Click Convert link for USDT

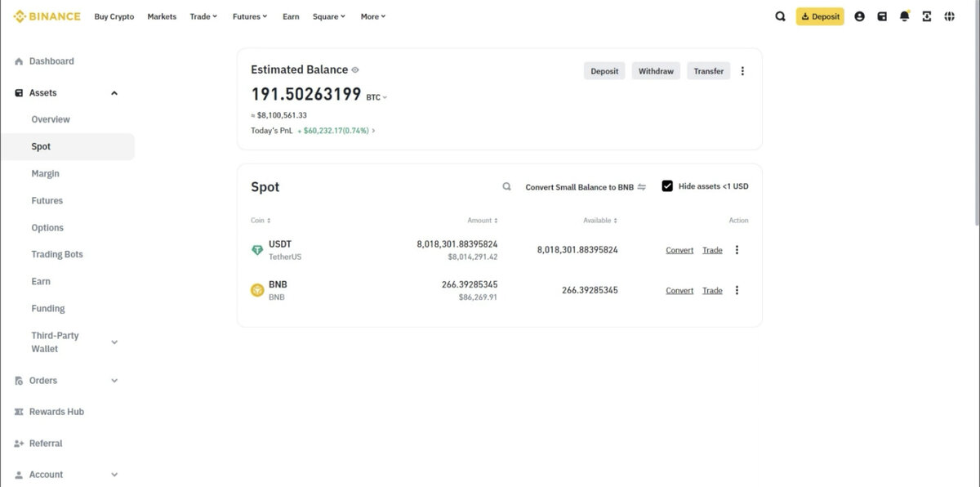679,250
